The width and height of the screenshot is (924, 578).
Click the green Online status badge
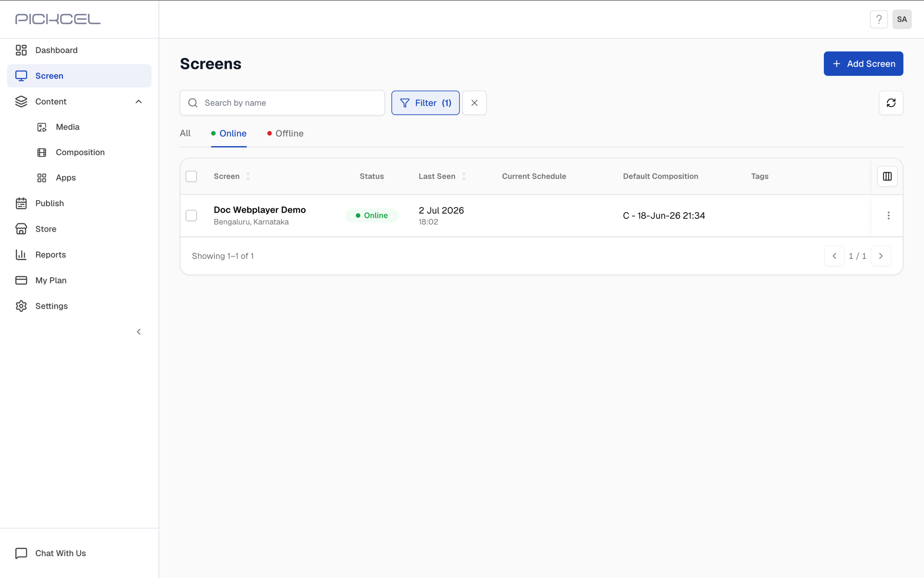tap(371, 215)
